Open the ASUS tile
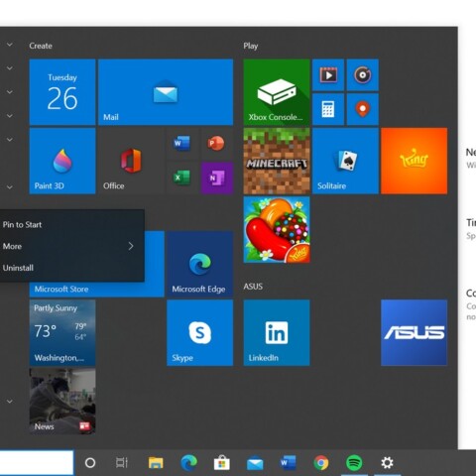The width and height of the screenshot is (476, 476). point(415,332)
